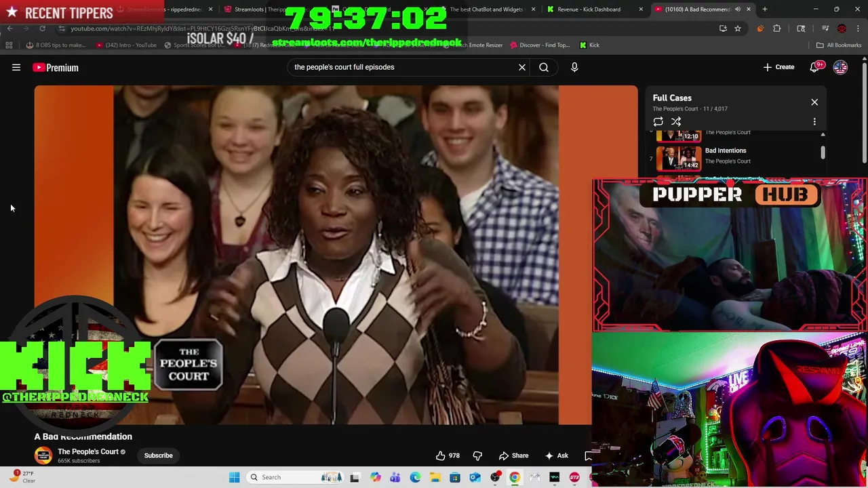Reload the page in Chrome
This screenshot has width=868, height=488.
pos(42,28)
